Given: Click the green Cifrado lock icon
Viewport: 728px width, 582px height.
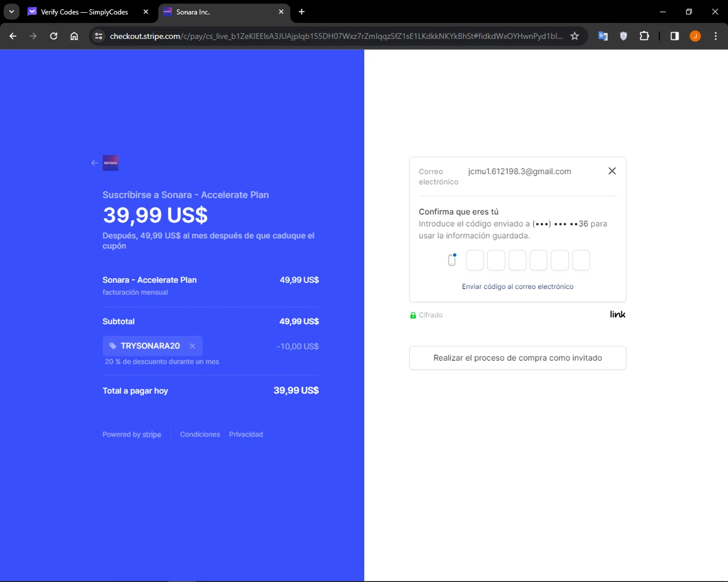Looking at the screenshot, I should (413, 315).
